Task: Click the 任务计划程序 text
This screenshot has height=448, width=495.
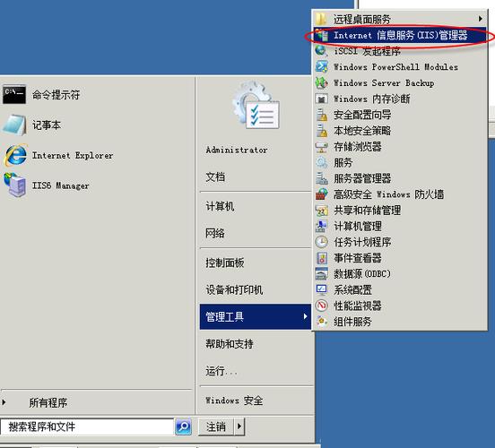Action: 362,242
